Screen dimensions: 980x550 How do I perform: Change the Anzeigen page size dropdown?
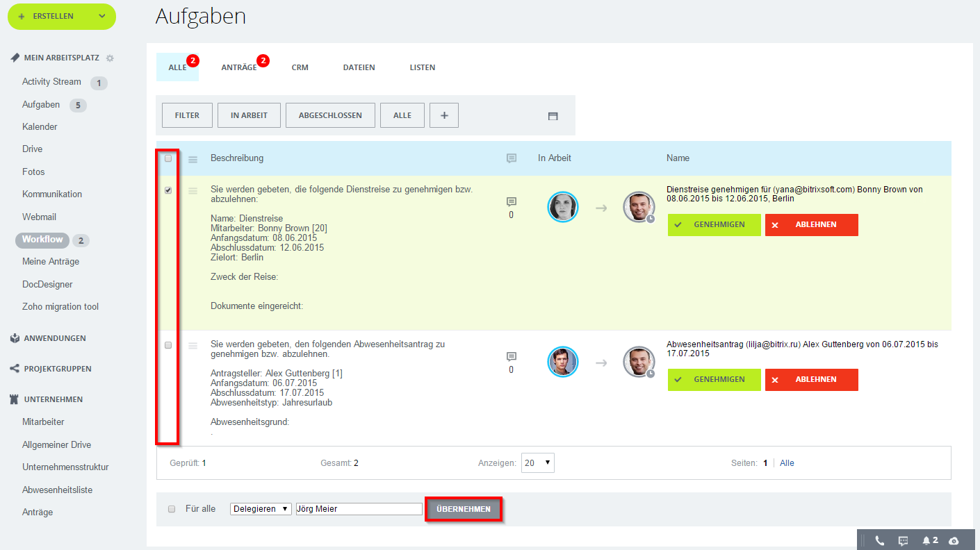(537, 462)
